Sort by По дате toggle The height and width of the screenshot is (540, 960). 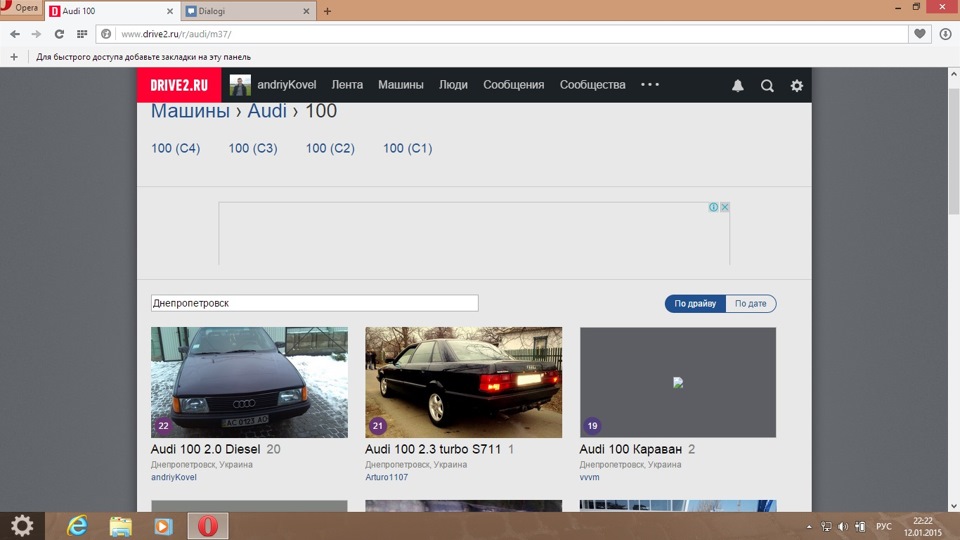(x=751, y=304)
